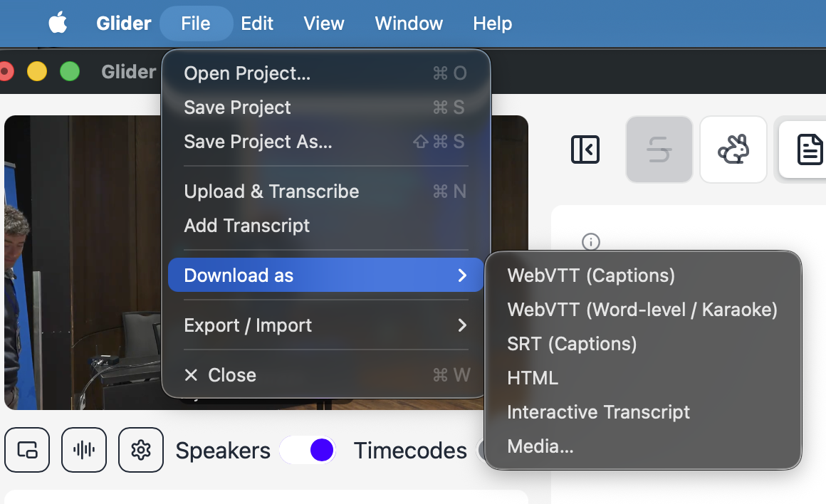Click the strikethrough tool icon
This screenshot has width=826, height=504.
[659, 149]
